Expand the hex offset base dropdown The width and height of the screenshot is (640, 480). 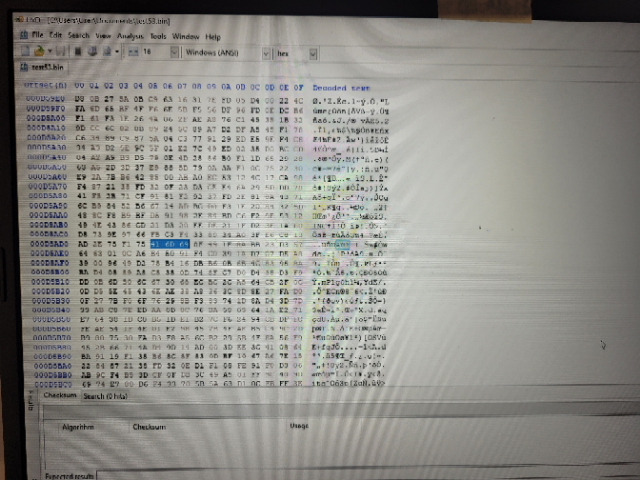pyautogui.click(x=313, y=51)
